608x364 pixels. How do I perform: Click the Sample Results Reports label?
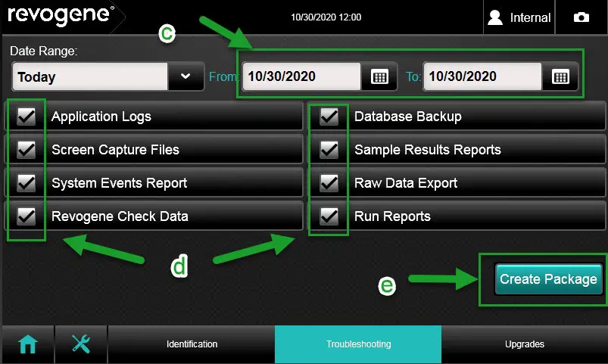428,150
